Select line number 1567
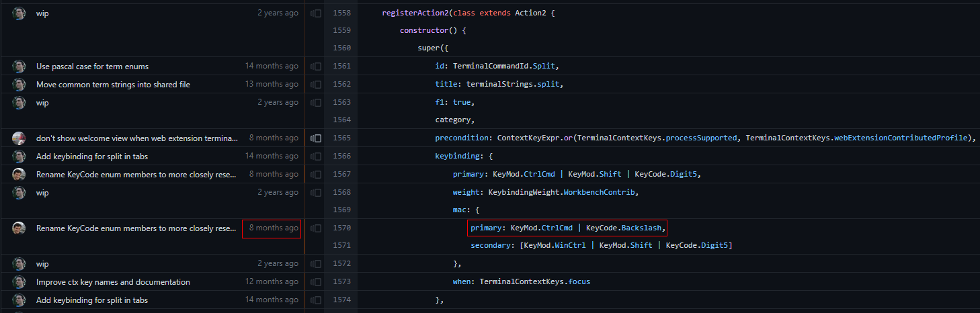The width and height of the screenshot is (980, 313). (342, 174)
